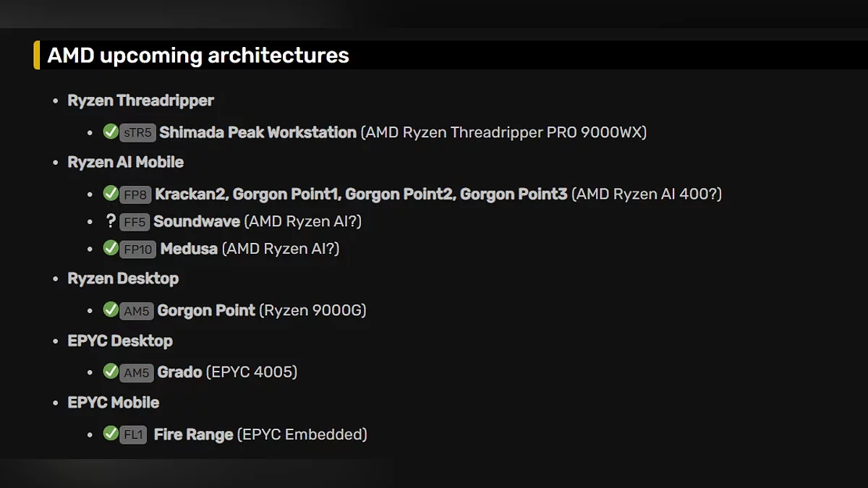Select the sTR5 socket badge
The width and height of the screenshot is (868, 488).
point(137,133)
